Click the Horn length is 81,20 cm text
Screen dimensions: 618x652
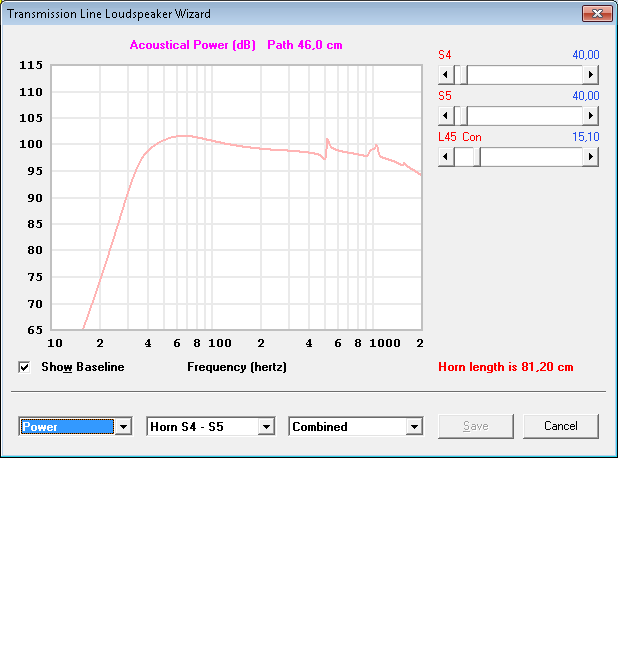(x=506, y=367)
